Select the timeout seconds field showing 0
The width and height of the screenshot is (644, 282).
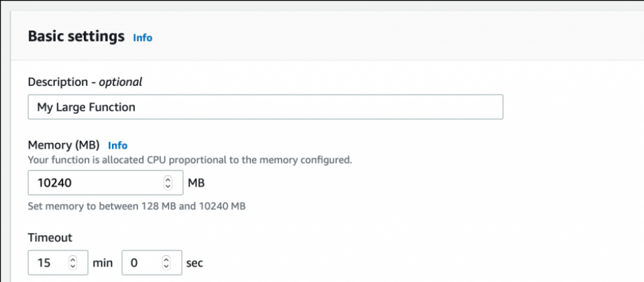pyautogui.click(x=152, y=263)
